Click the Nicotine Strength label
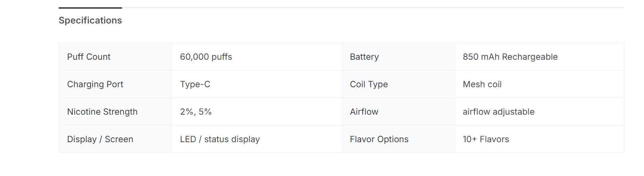Image resolution: width=644 pixels, height=176 pixels. [x=102, y=112]
